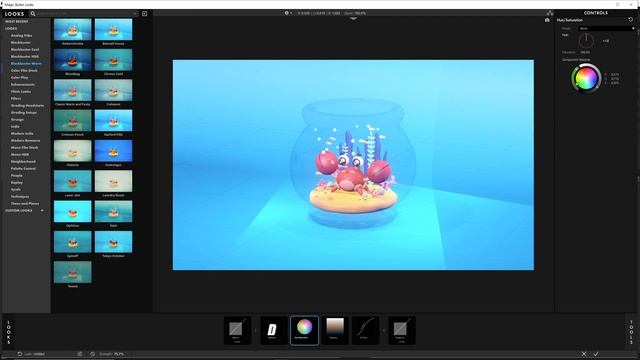Select the gradient tool in tool chain
Viewport: 640px width, 360px height.
coord(335,330)
